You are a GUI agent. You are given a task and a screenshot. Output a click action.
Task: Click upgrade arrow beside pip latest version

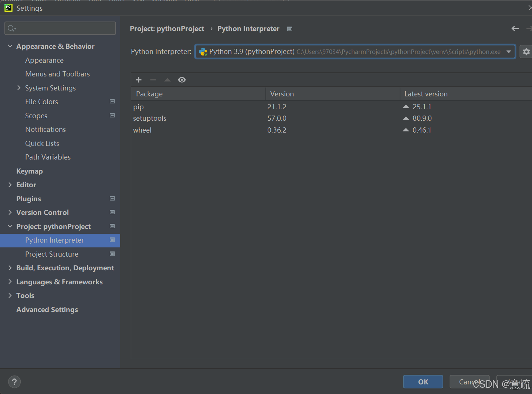406,106
